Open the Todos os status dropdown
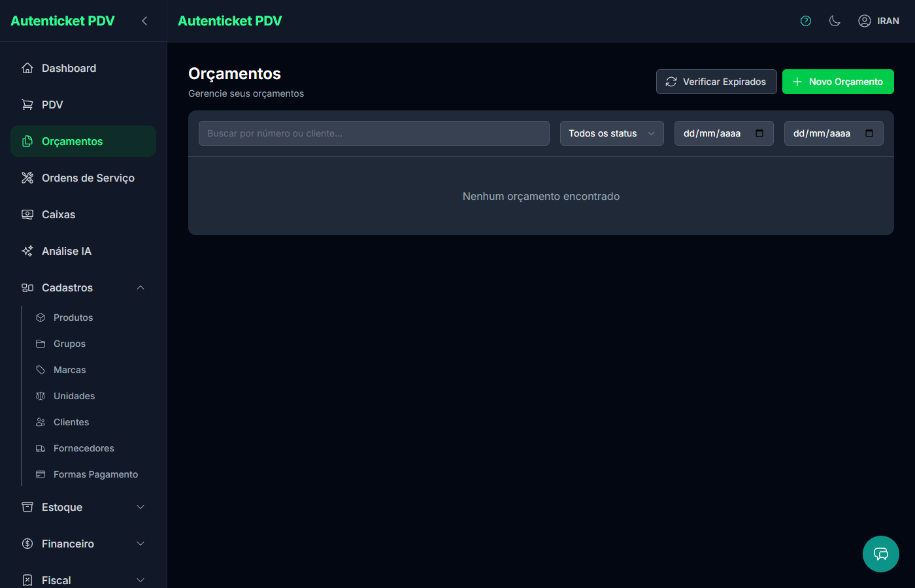This screenshot has height=588, width=915. (x=611, y=133)
